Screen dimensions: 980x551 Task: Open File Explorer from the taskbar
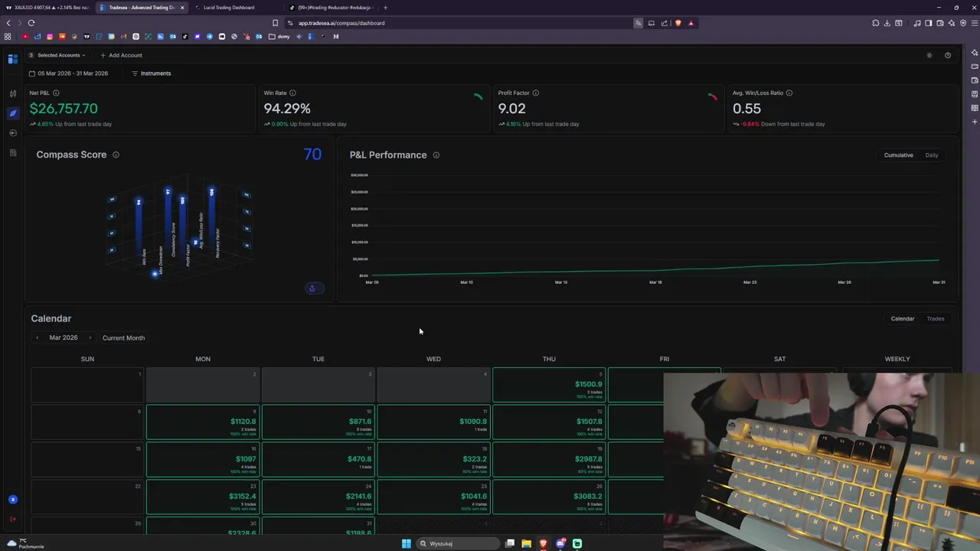click(x=526, y=543)
